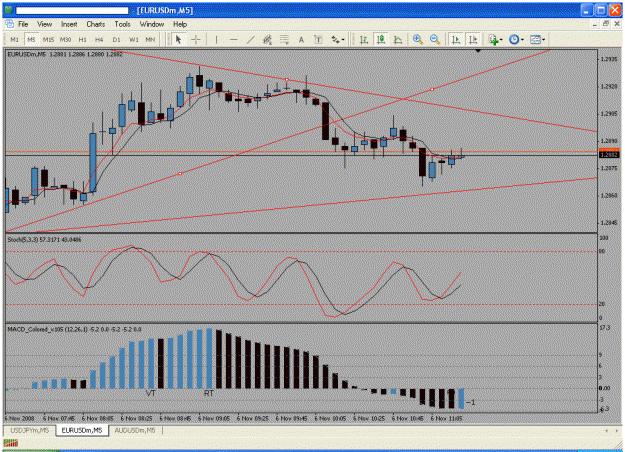Open the View menu
625x452 pixels.
point(44,24)
